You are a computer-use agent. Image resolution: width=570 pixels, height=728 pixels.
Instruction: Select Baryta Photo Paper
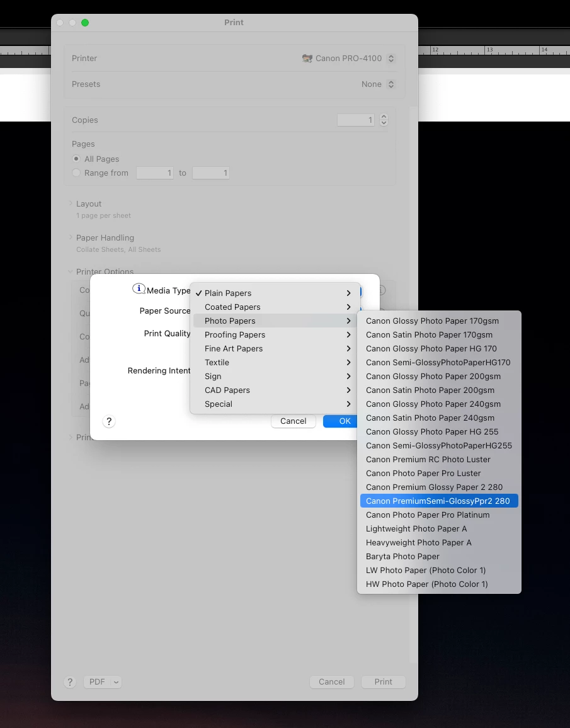[439, 557]
